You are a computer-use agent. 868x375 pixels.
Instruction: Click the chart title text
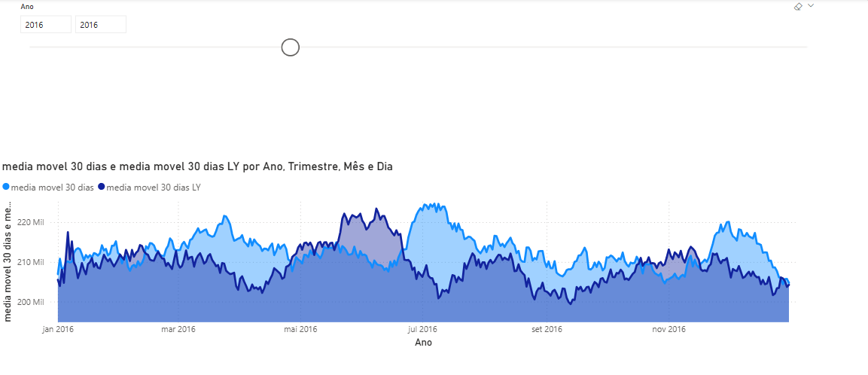click(x=197, y=166)
